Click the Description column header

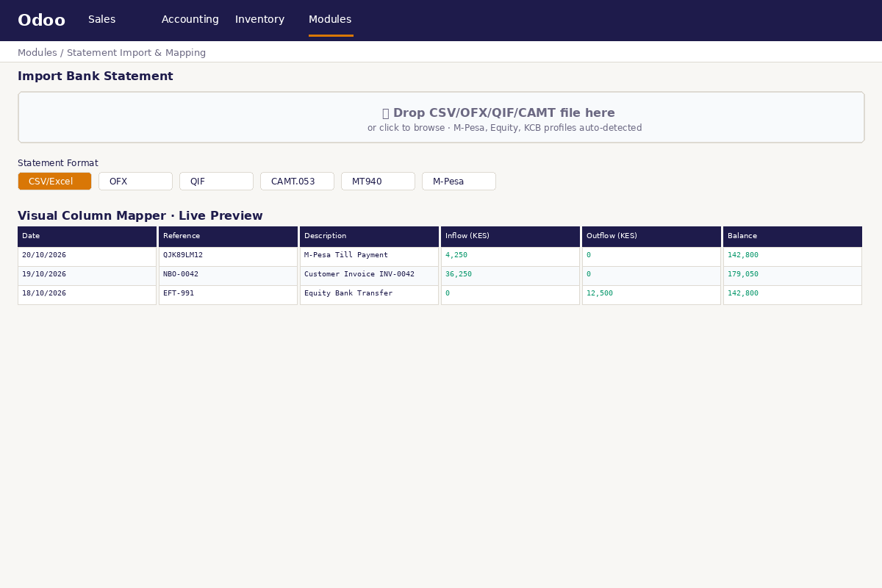pyautogui.click(x=369, y=237)
